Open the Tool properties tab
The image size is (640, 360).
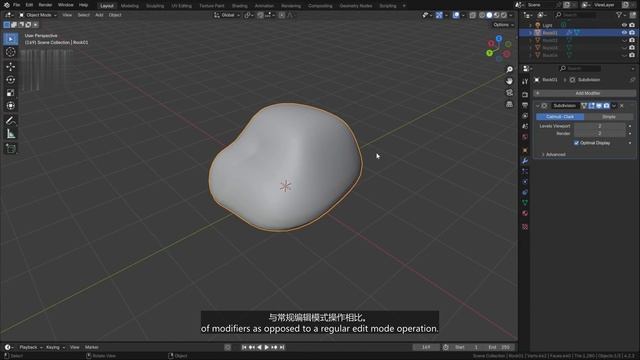(x=525, y=82)
